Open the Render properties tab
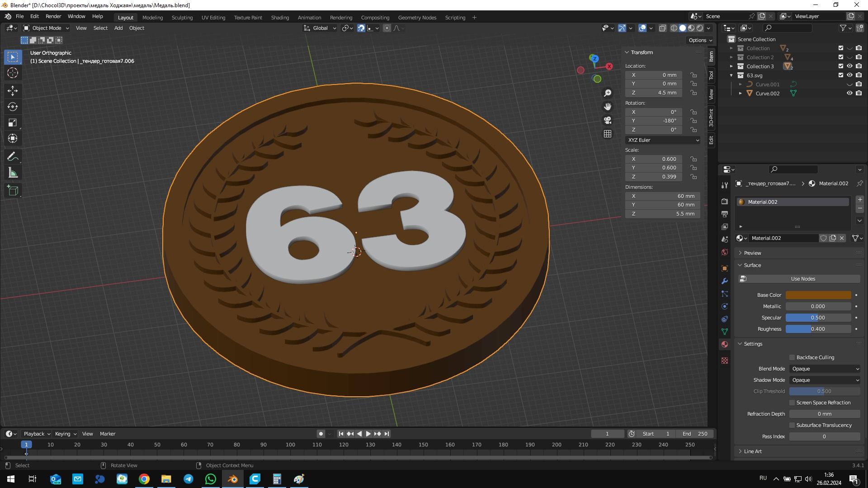Image resolution: width=868 pixels, height=488 pixels. (725, 202)
